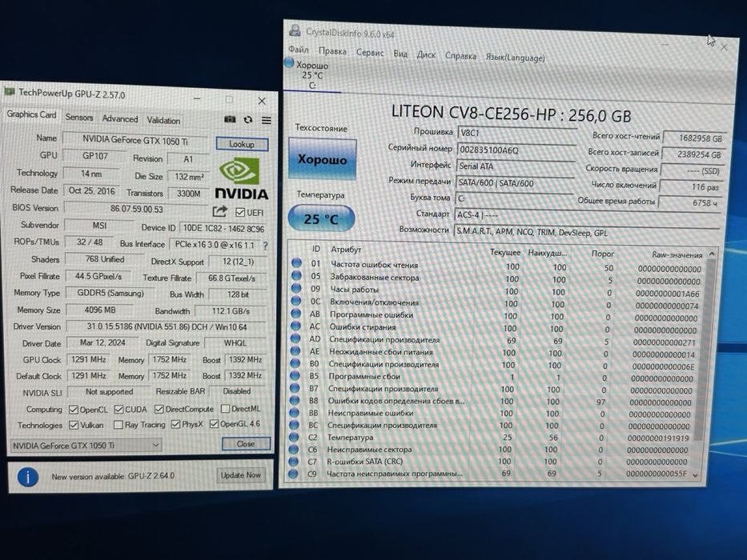Click the Прошивка field V8C1

pos(516,134)
